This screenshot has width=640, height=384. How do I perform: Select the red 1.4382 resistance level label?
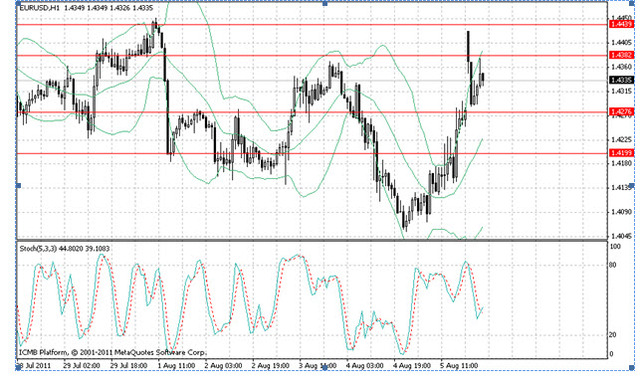[621, 55]
